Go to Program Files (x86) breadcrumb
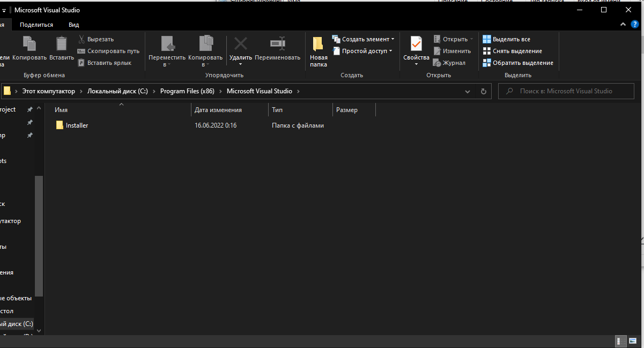This screenshot has width=644, height=348. click(x=187, y=91)
